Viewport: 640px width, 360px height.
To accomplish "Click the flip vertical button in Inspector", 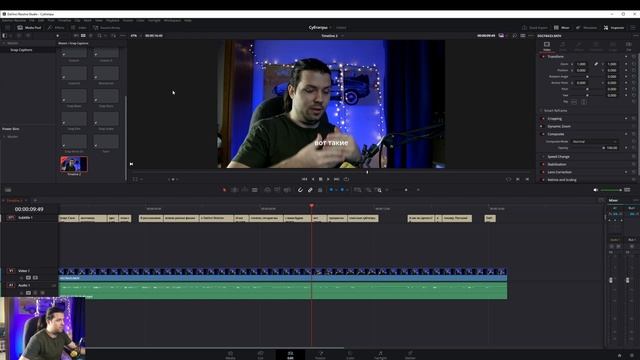I will click(584, 101).
